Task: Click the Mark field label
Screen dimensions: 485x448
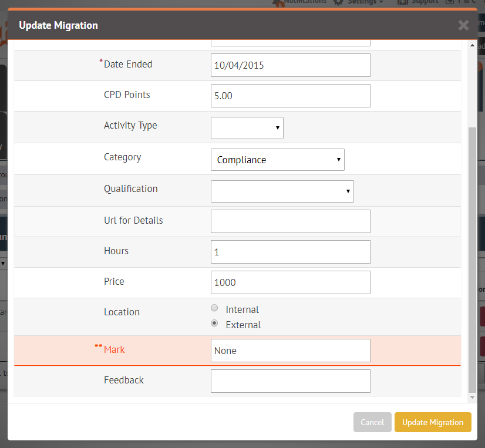Action: (114, 349)
